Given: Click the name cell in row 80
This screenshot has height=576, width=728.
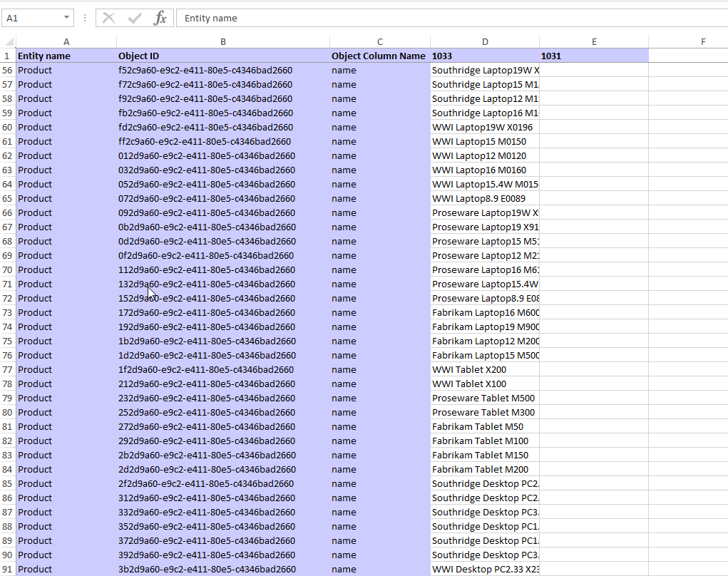Looking at the screenshot, I should pyautogui.click(x=380, y=413).
